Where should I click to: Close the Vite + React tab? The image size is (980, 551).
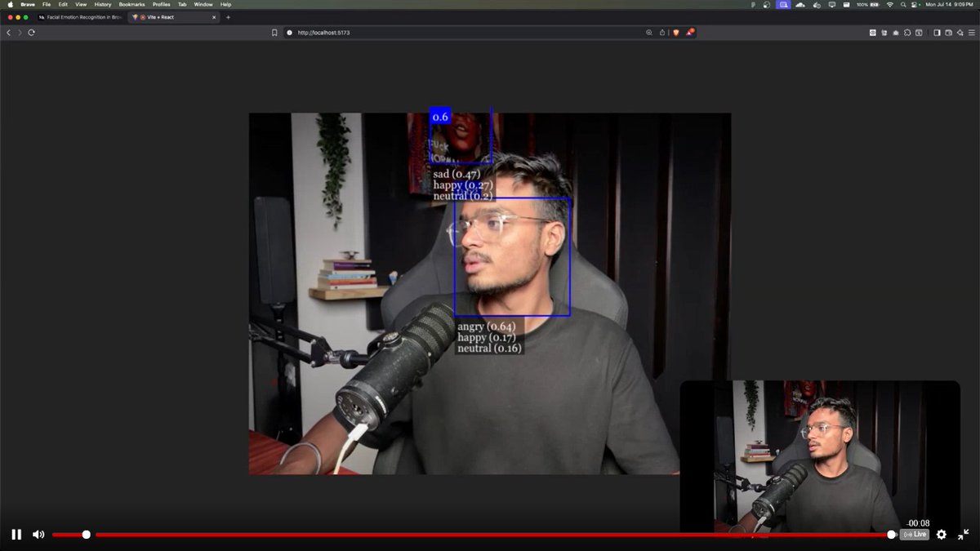tap(214, 17)
